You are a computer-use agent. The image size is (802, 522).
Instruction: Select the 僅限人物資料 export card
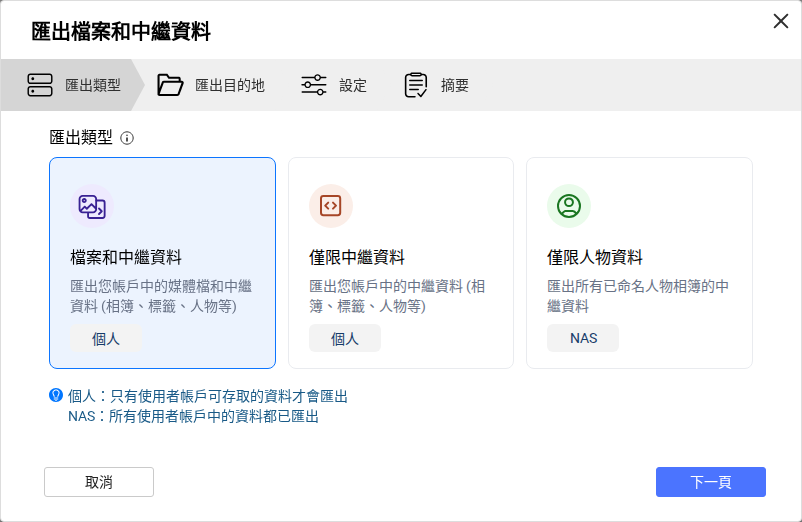coord(639,263)
